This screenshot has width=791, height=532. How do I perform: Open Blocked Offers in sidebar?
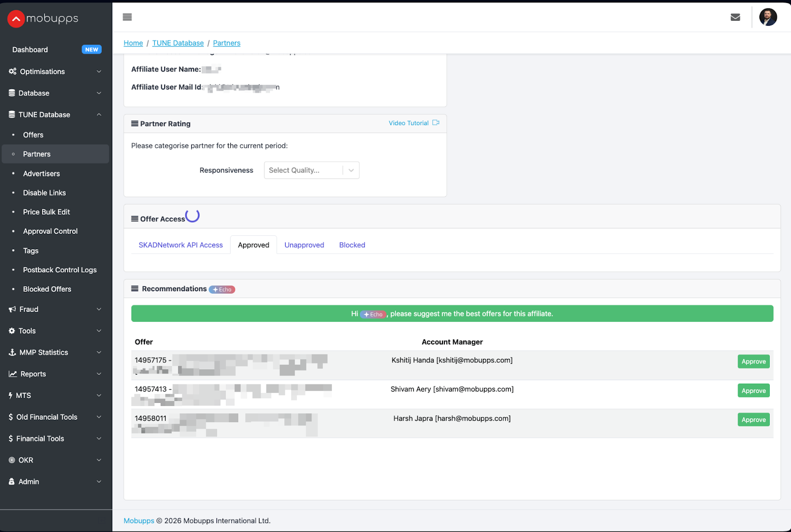(47, 289)
